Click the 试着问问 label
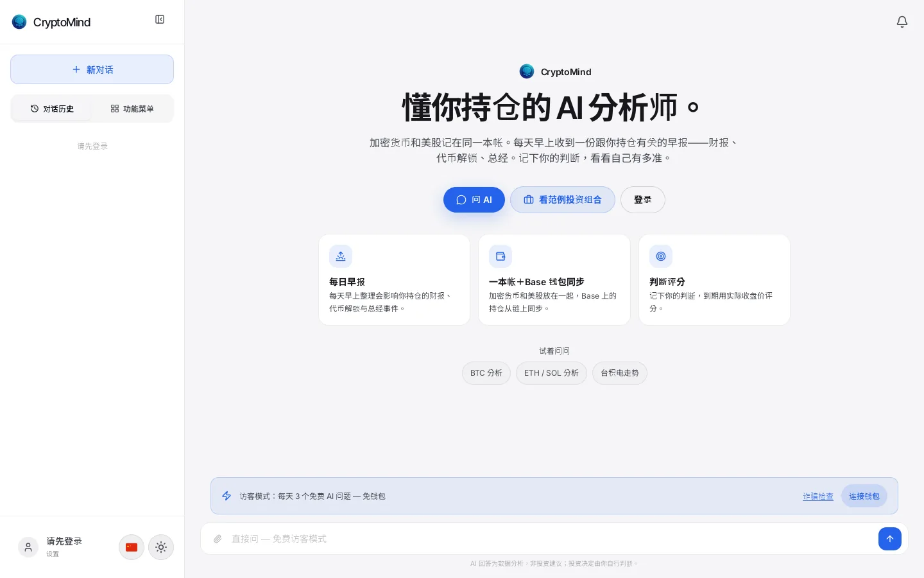Image resolution: width=924 pixels, height=578 pixels. point(554,351)
